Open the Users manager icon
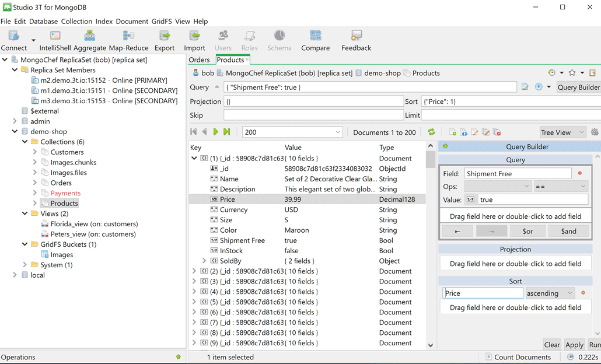Viewport: 601px width, 364px height. [x=223, y=36]
